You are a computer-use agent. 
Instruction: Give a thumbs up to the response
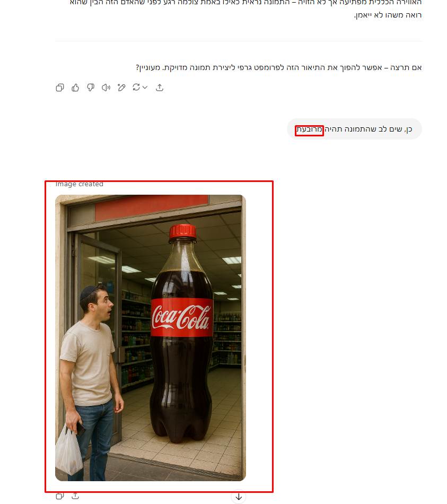click(x=75, y=88)
